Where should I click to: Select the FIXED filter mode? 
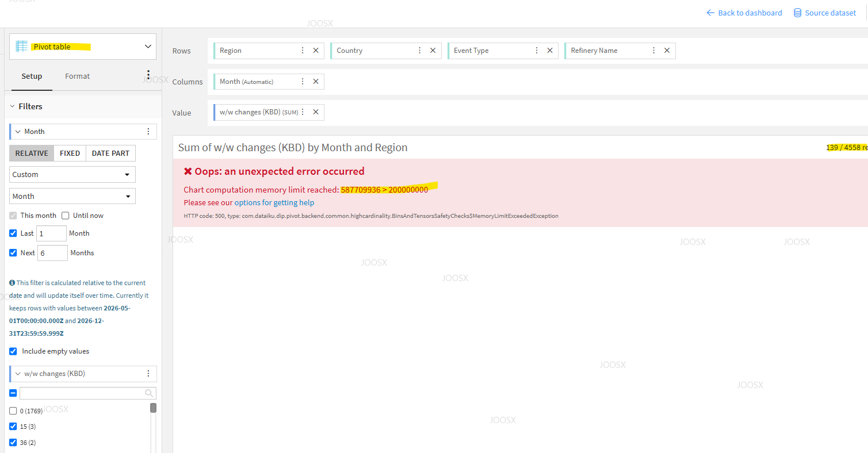(x=70, y=153)
